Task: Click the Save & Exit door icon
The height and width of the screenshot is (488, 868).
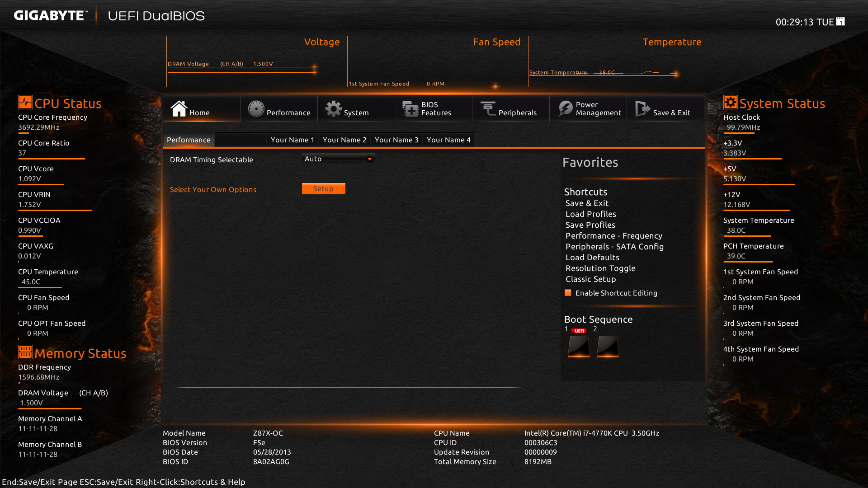Action: [642, 108]
